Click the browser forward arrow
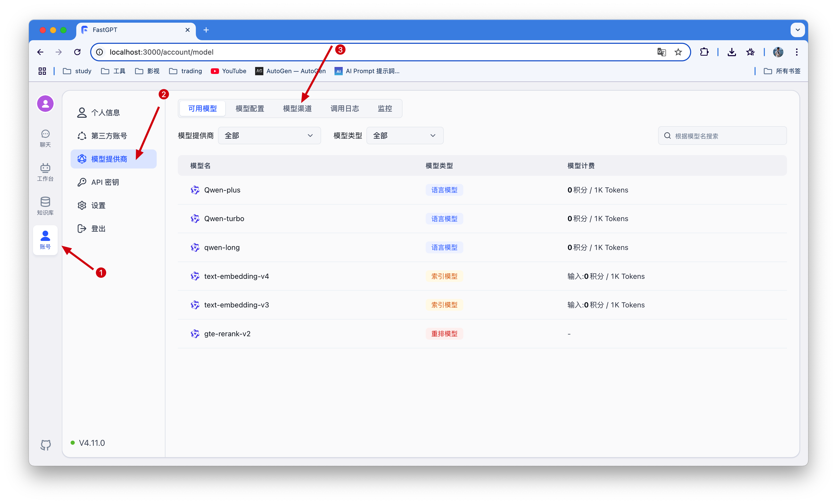 click(59, 52)
